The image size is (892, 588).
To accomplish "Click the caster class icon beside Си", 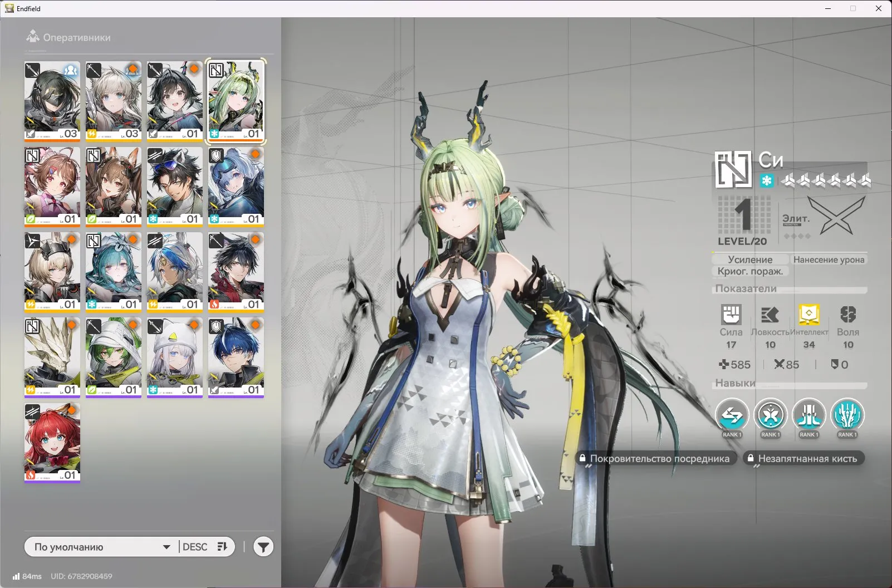I will 733,169.
